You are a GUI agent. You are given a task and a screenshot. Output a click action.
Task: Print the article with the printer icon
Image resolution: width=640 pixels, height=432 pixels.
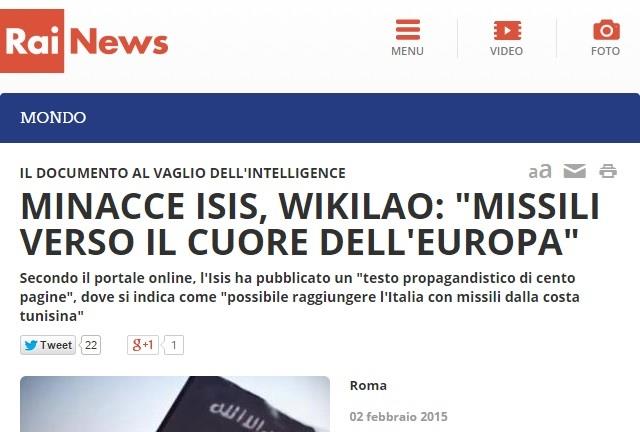coord(608,171)
